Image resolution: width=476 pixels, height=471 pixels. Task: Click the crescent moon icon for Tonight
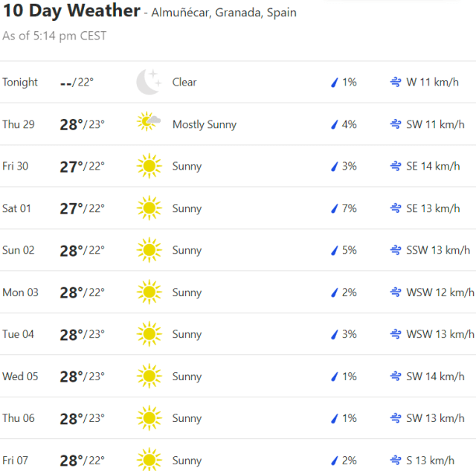149,82
